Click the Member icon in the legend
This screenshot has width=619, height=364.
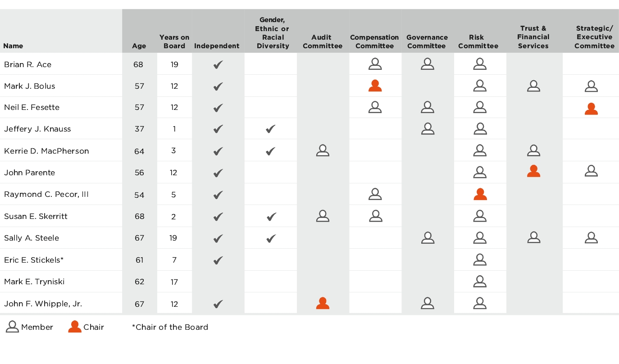pyautogui.click(x=12, y=327)
